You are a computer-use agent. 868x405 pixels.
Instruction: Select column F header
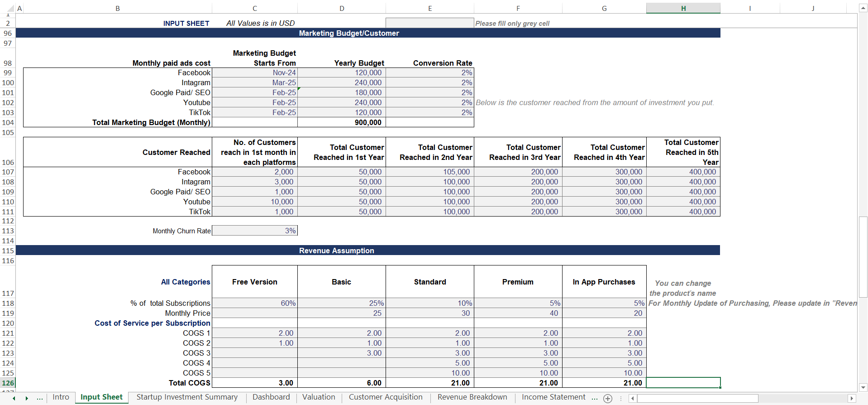pos(518,8)
